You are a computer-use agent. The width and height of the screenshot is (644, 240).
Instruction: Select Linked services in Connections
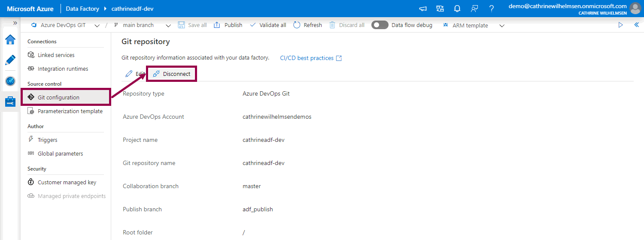click(56, 55)
